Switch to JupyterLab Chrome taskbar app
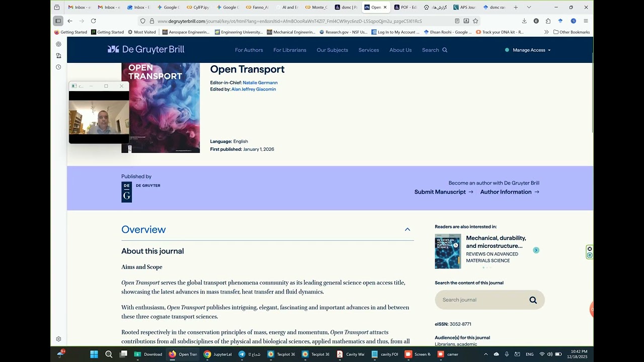 pyautogui.click(x=218, y=354)
